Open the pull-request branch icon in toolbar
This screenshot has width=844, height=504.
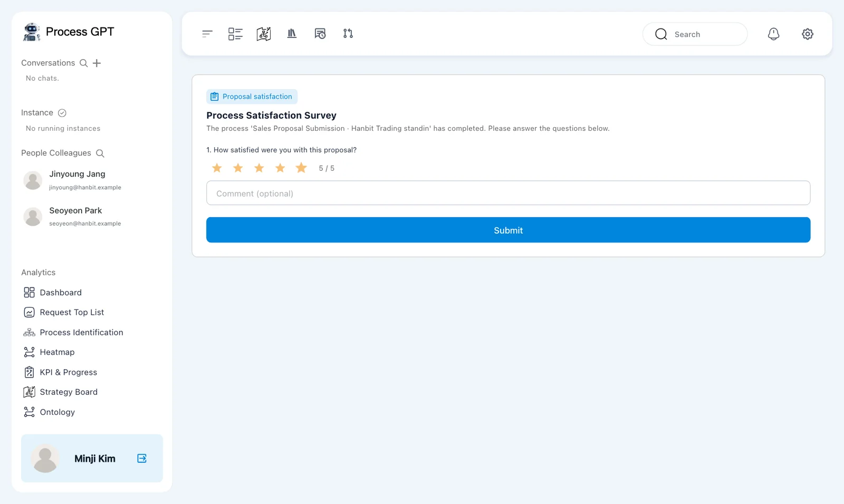coord(348,34)
